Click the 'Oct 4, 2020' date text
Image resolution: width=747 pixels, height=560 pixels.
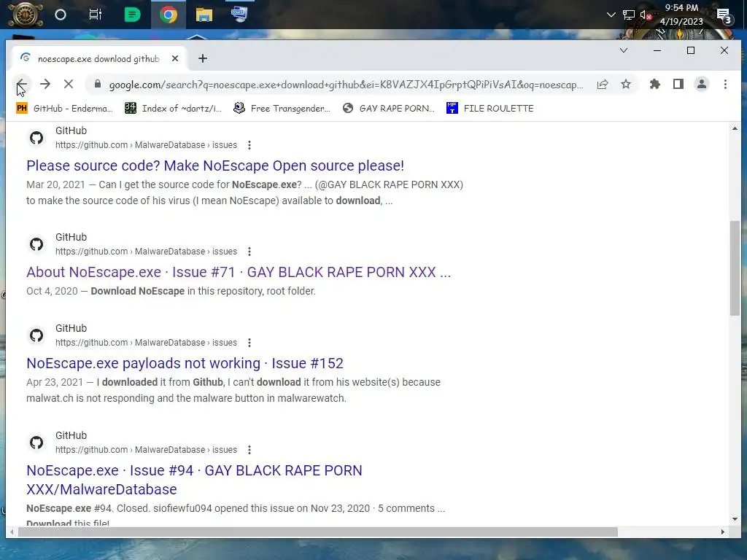52,291
